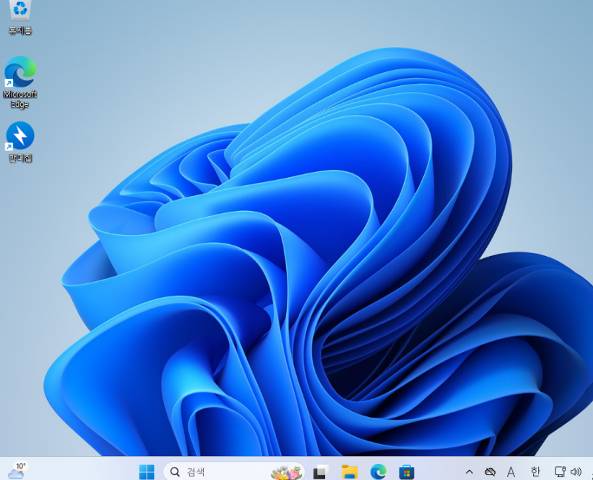Open File Explorer from the taskbar
593x480 pixels.
coord(350,472)
